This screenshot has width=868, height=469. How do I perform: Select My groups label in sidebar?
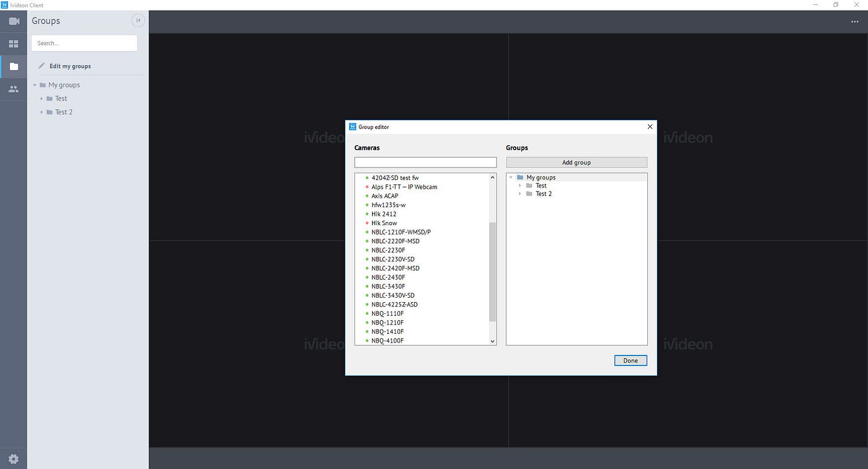tap(64, 85)
